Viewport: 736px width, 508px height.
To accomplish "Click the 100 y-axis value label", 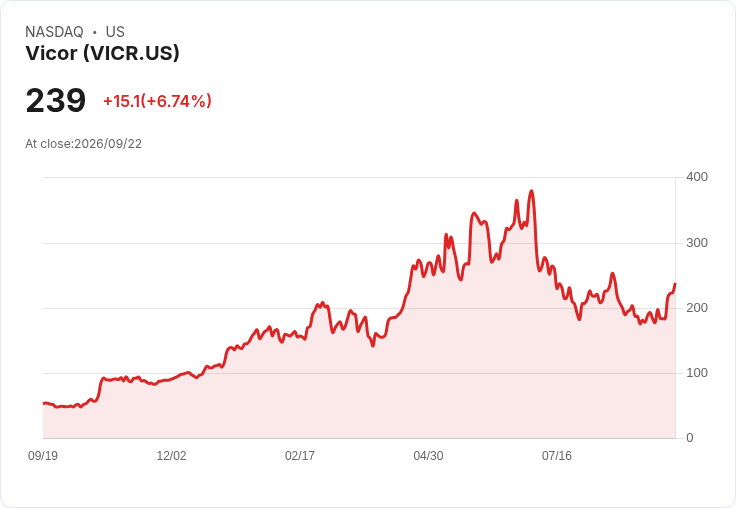I will click(x=697, y=373).
